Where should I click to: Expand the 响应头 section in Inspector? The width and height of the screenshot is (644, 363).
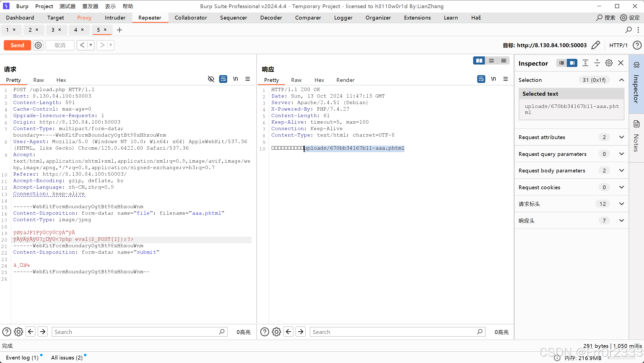622,220
